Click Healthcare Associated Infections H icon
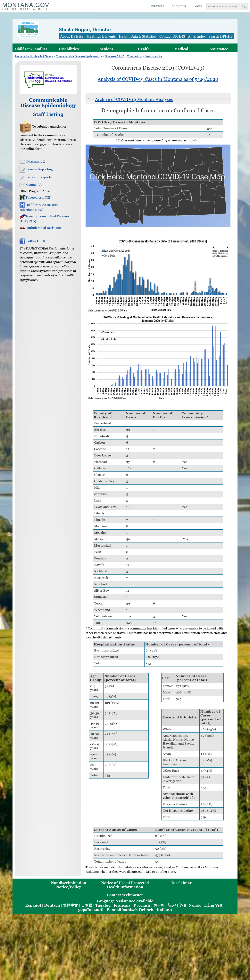This screenshot has height=980, width=250. 22,205
